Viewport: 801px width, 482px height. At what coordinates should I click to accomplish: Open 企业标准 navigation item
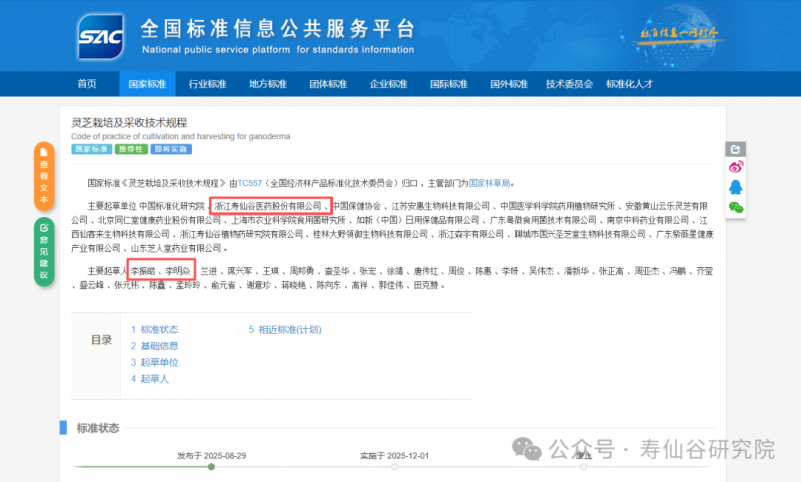click(388, 84)
